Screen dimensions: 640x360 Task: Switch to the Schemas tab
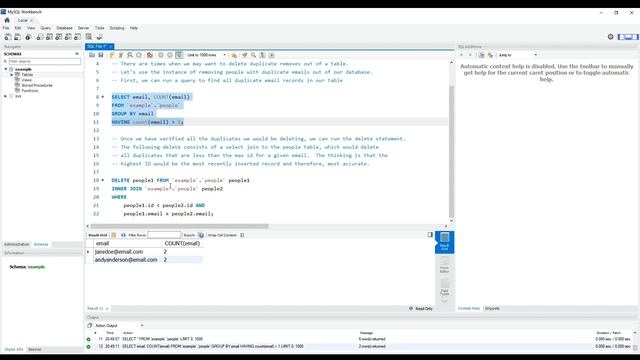click(41, 244)
